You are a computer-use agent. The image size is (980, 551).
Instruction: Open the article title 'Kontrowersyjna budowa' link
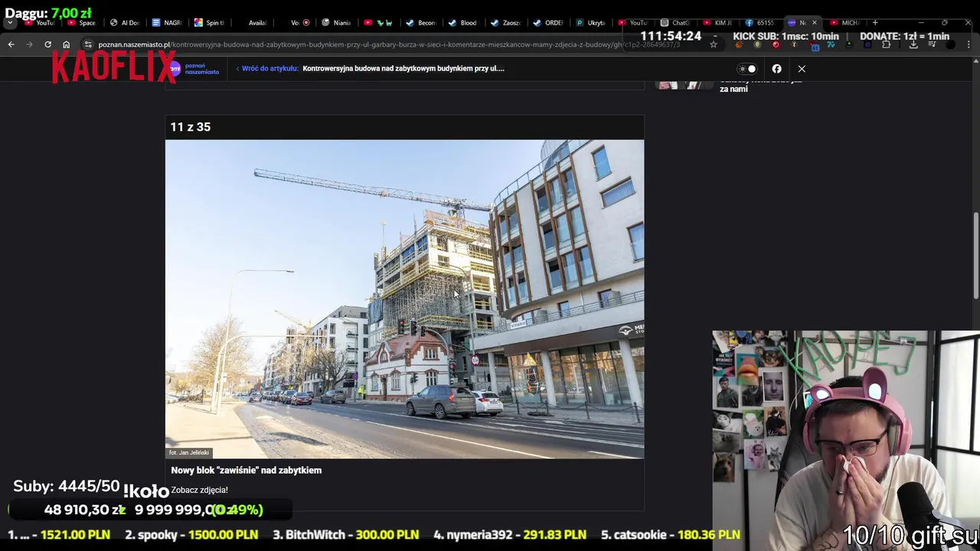(x=403, y=69)
